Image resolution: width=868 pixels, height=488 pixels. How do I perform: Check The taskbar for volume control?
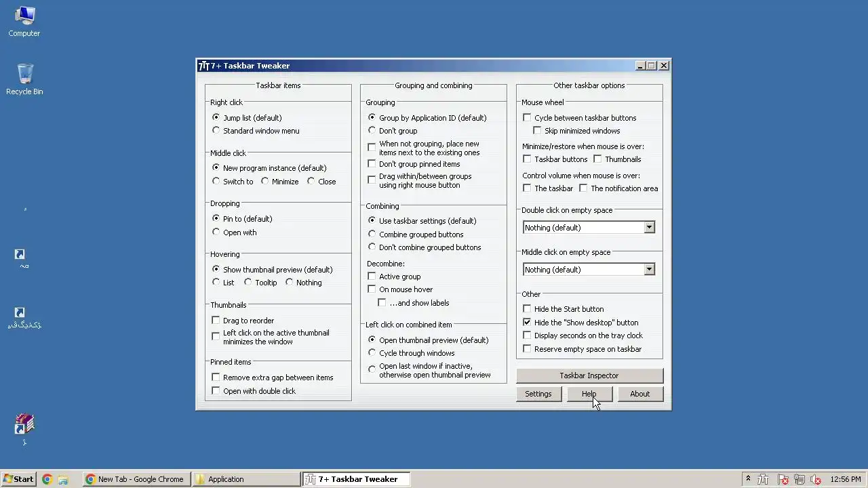point(527,188)
